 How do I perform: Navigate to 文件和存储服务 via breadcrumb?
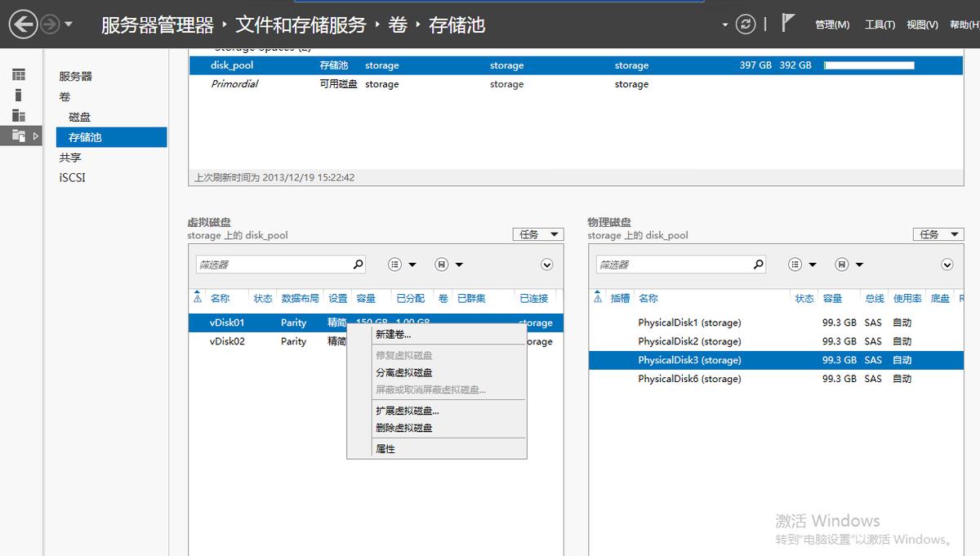pyautogui.click(x=300, y=24)
